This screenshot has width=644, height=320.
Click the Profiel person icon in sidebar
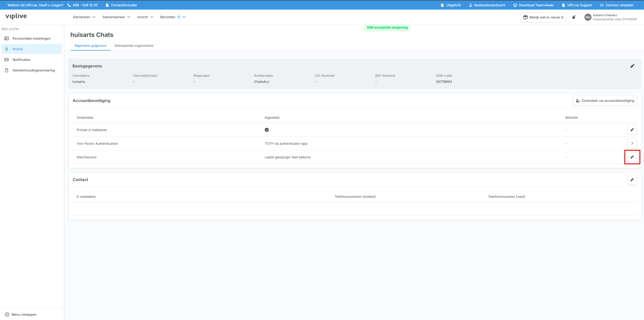tap(7, 49)
